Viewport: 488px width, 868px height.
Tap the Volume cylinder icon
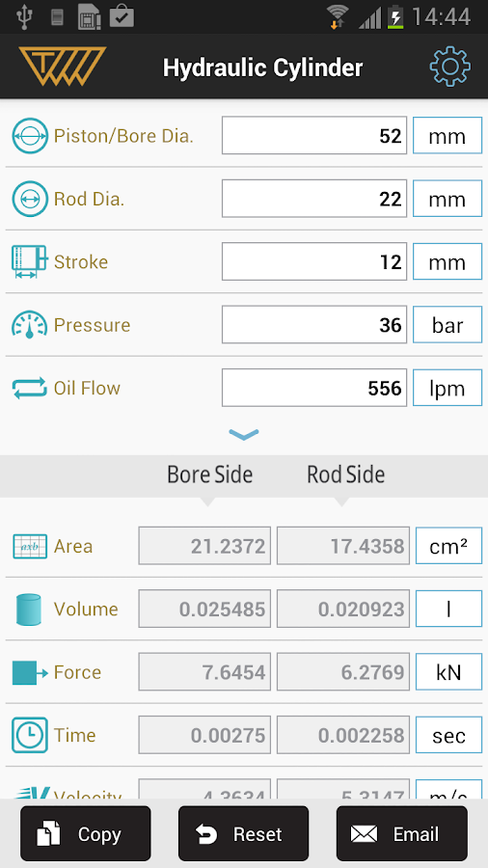click(29, 610)
